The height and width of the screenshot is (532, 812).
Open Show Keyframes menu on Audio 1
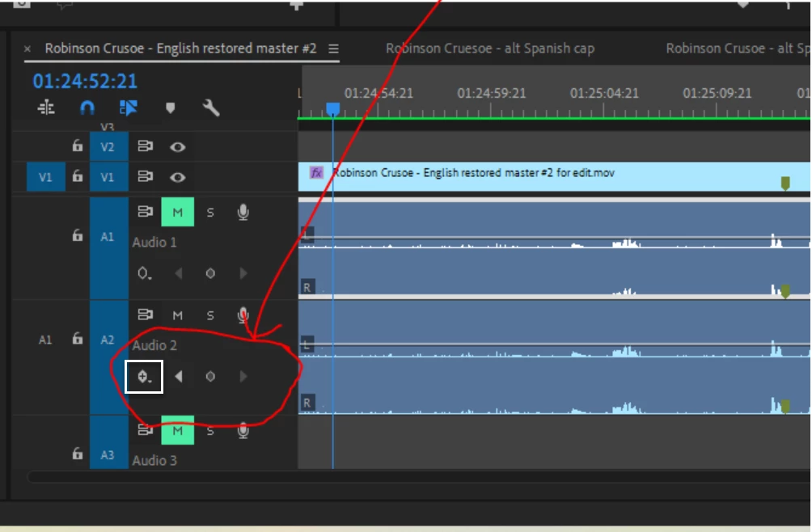pyautogui.click(x=145, y=273)
